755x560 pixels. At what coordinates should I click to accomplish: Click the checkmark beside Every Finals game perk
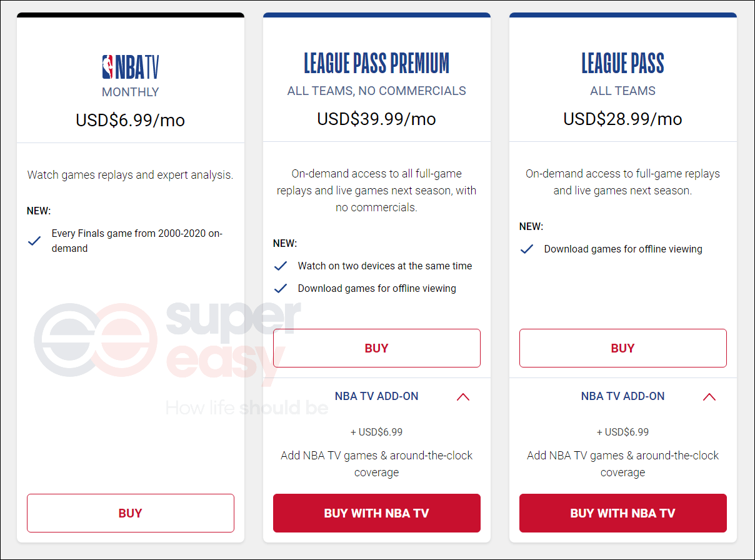34,241
